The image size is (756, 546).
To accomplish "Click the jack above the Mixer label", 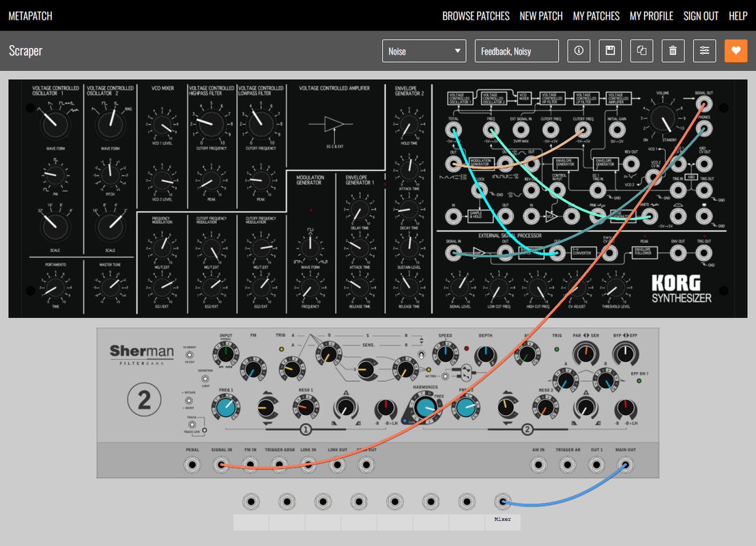I will 502,502.
